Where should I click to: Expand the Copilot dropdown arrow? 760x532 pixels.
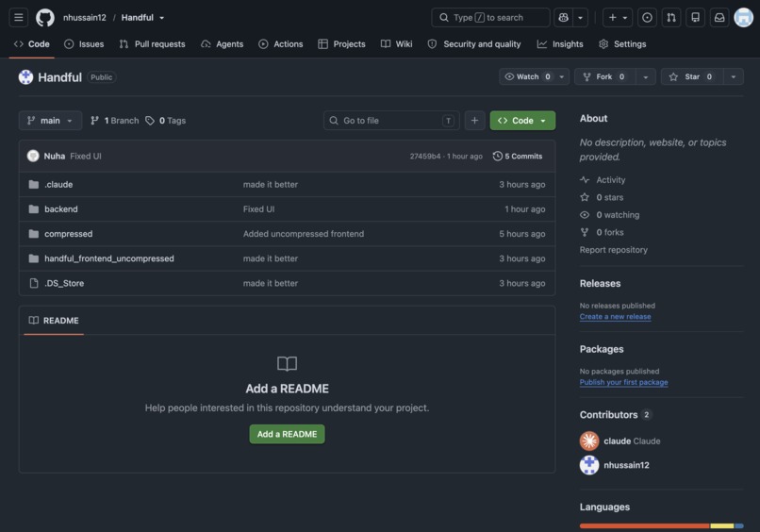click(x=580, y=18)
